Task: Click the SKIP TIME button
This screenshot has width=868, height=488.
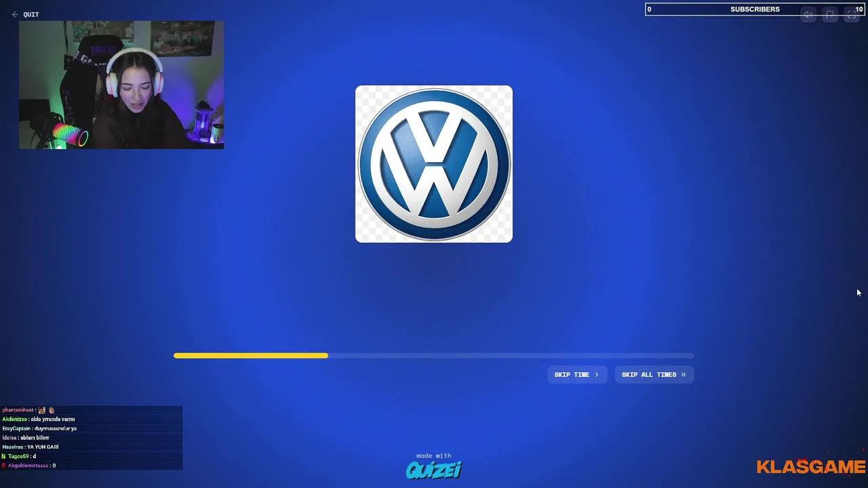Action: [x=576, y=374]
